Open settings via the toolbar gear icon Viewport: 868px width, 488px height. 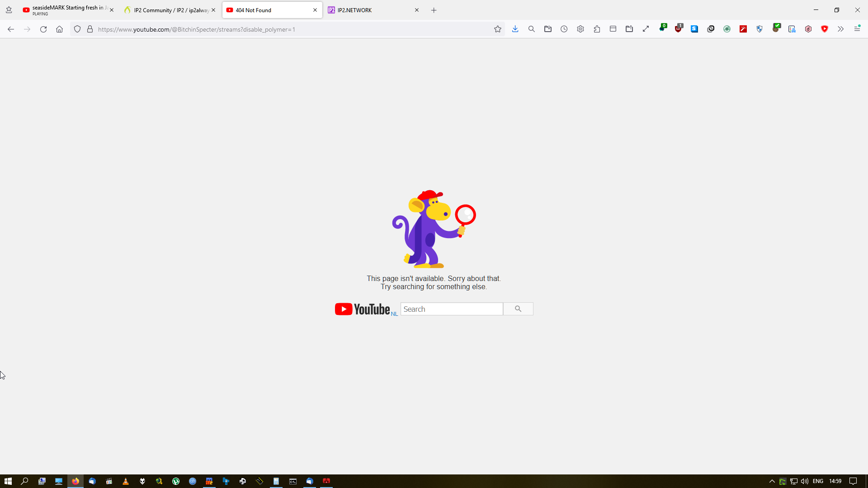[580, 29]
